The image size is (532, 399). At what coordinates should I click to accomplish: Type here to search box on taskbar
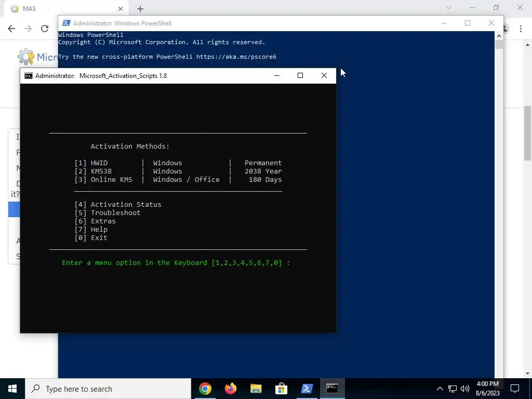pyautogui.click(x=108, y=389)
